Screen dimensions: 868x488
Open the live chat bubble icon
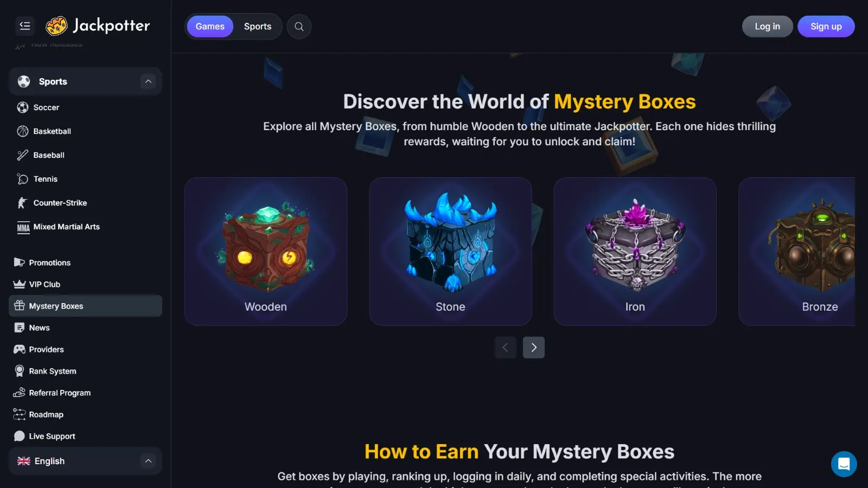(844, 464)
